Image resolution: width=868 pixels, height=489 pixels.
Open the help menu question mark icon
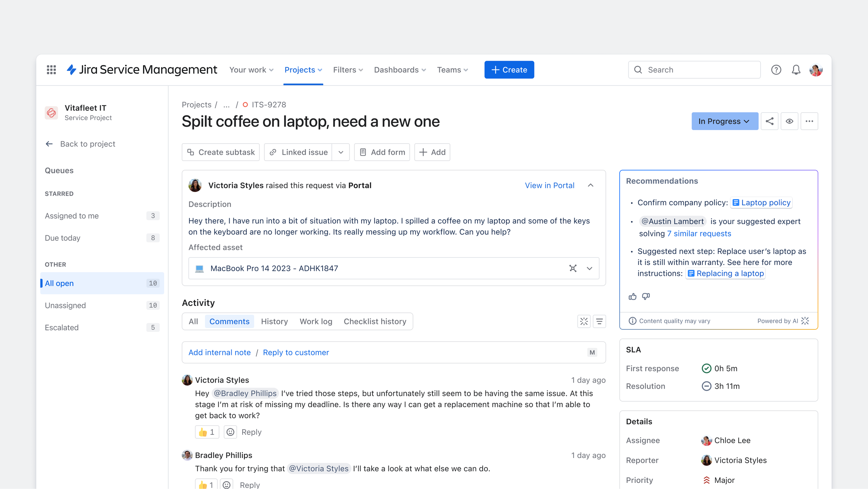(x=776, y=70)
